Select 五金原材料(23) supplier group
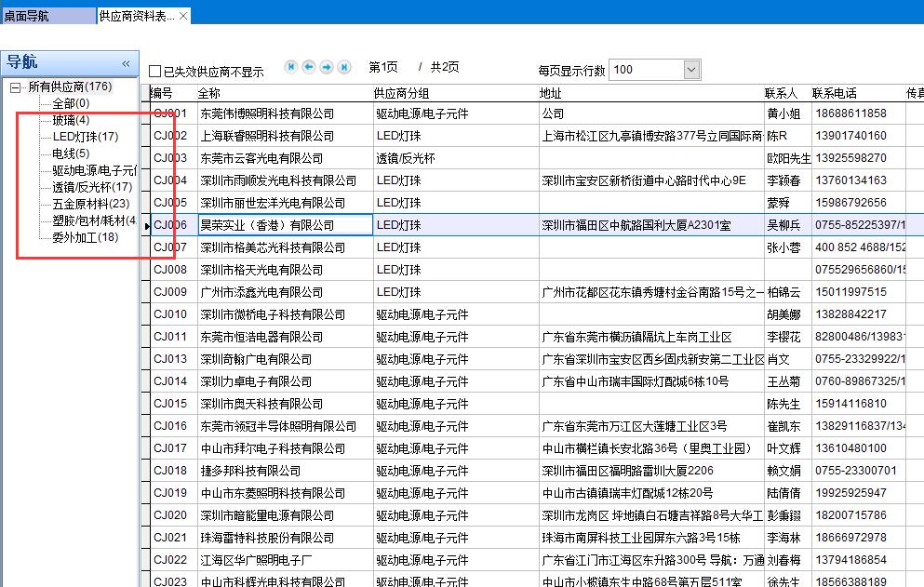The height and width of the screenshot is (587, 924). click(90, 204)
